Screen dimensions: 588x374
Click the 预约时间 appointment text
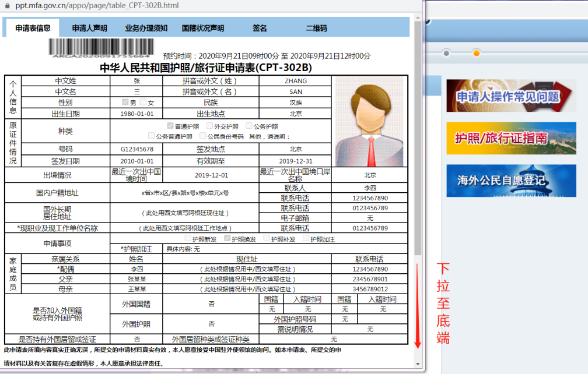click(x=267, y=56)
